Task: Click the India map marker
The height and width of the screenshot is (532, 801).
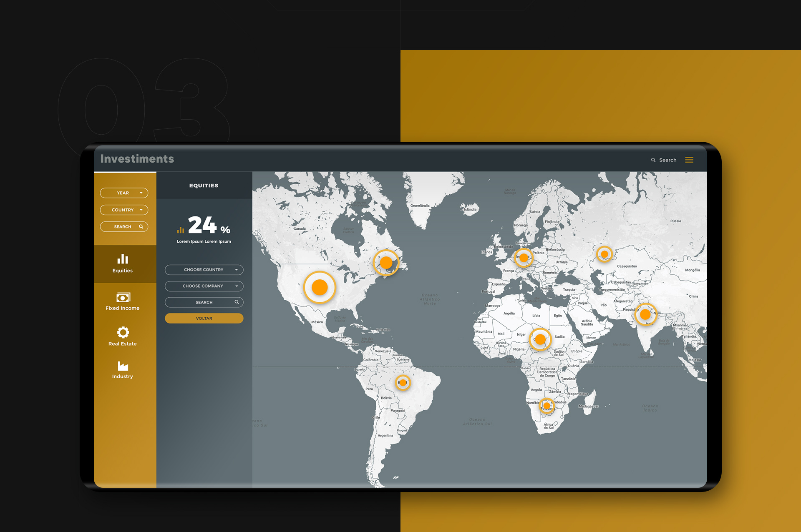Action: click(x=645, y=314)
